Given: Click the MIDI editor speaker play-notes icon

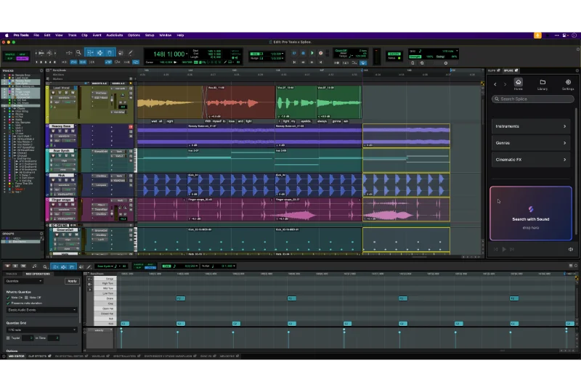Looking at the screenshot, I should click(81, 266).
